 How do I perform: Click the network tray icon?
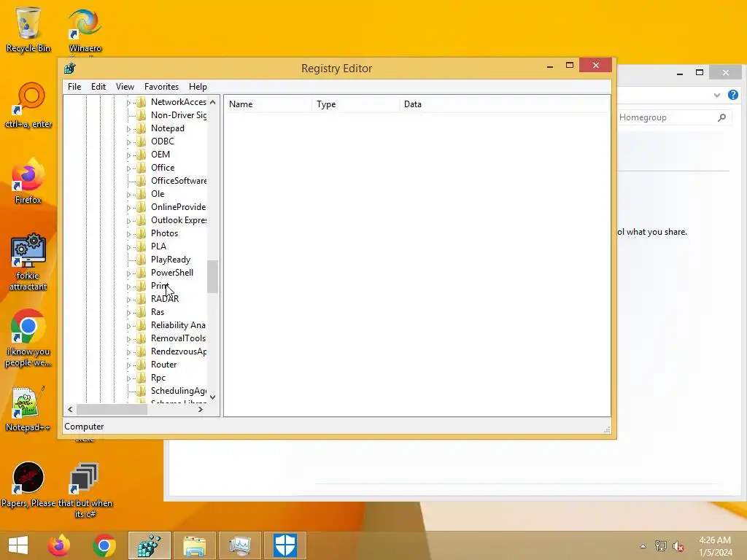(x=661, y=546)
